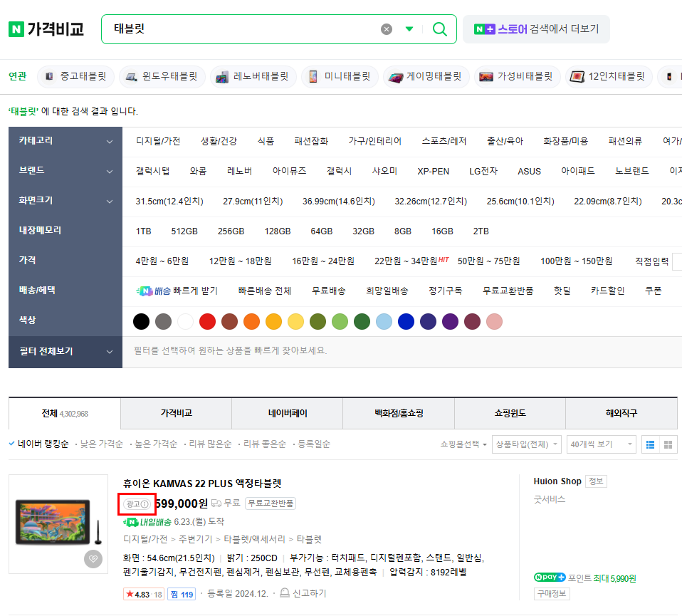Viewport: 682px width, 616px height.
Task: Click the Naver 가격비교 logo
Action: pos(46,29)
